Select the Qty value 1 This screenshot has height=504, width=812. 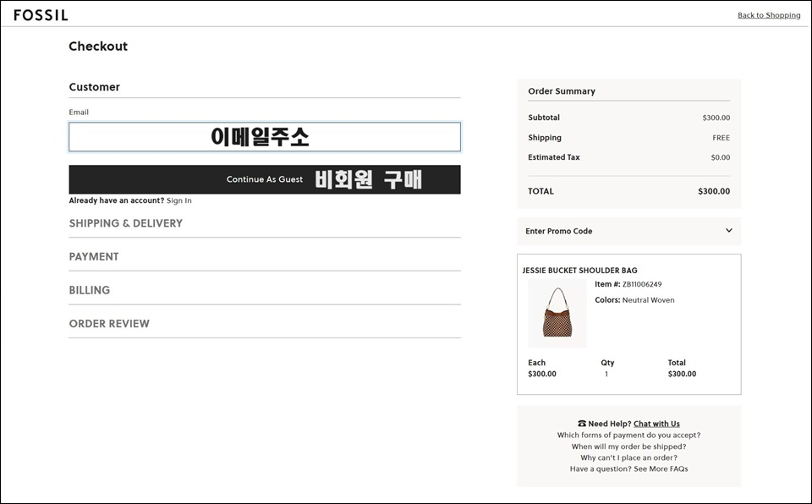point(606,374)
